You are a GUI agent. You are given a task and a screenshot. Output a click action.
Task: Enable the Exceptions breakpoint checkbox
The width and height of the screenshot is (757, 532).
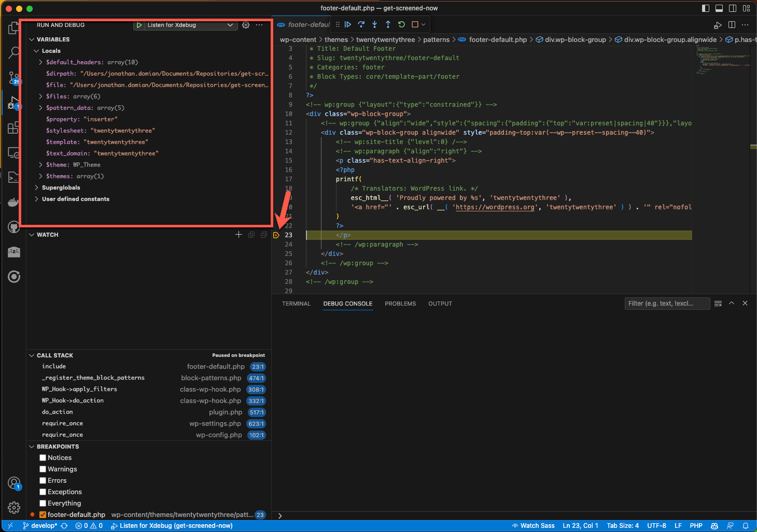(43, 492)
